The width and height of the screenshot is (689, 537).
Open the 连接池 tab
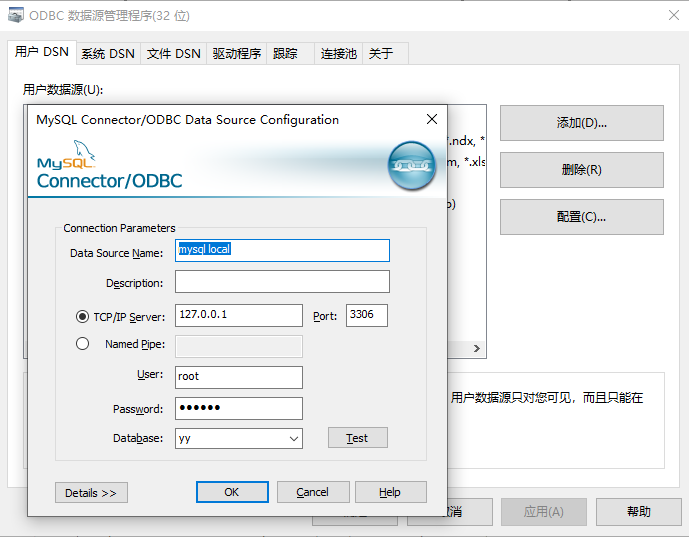[x=338, y=54]
